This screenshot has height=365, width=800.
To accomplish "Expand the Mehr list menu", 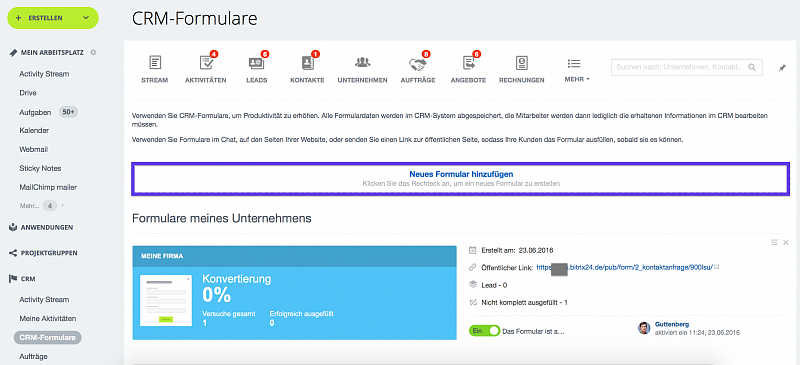I will pos(577,70).
